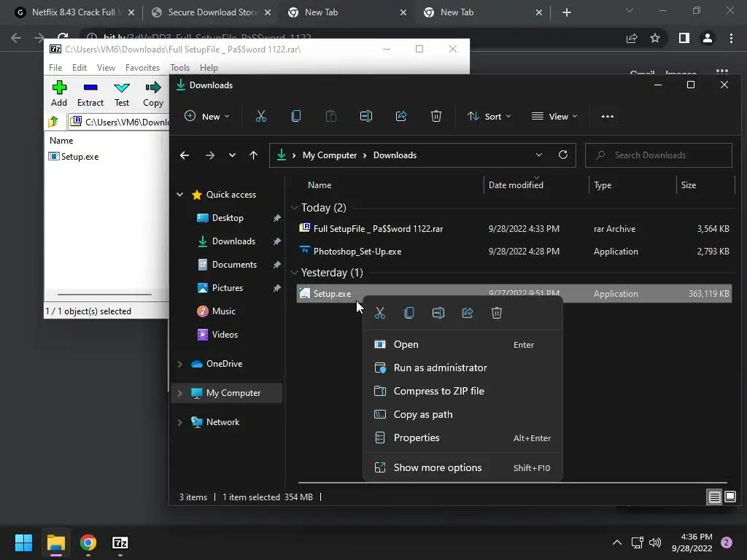Click the Add button in 7-Zip
Screen dimensions: 747x560
point(59,94)
